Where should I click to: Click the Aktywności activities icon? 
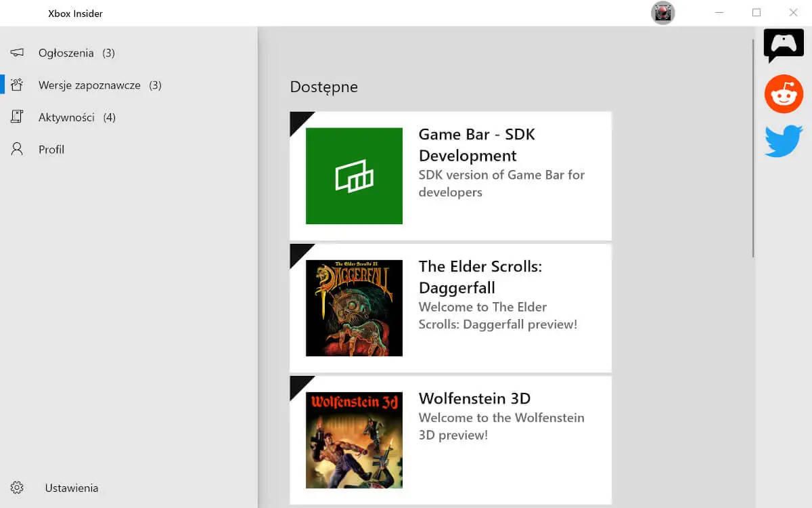click(x=16, y=117)
